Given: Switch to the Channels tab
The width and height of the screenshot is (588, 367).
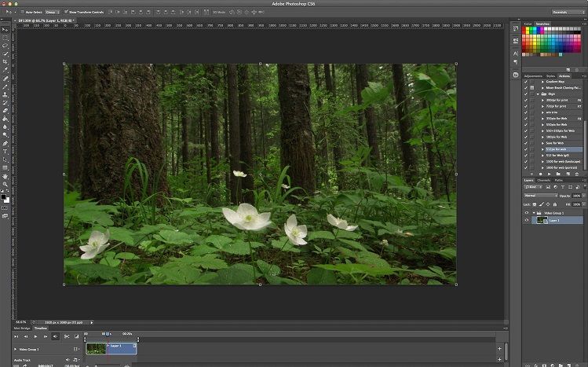Looking at the screenshot, I should point(544,180).
